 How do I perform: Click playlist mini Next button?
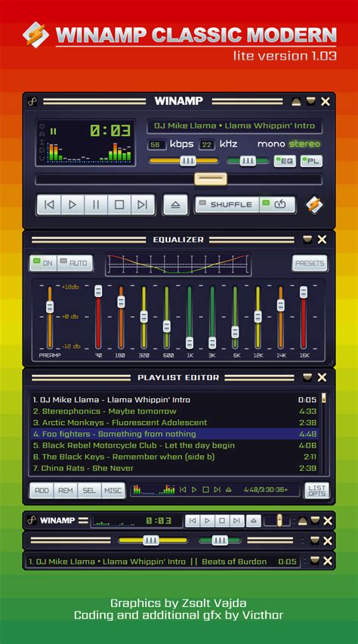tap(218, 490)
